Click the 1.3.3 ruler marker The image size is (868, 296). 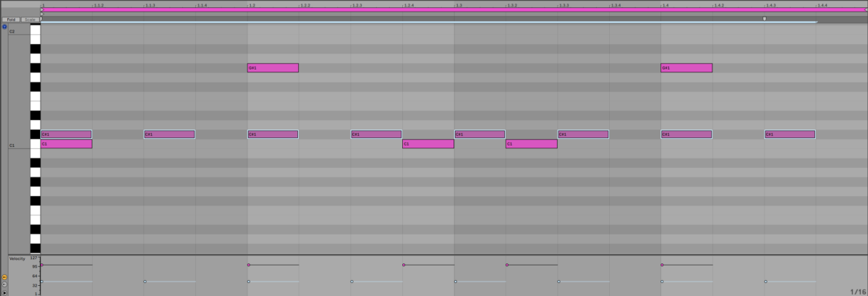(x=563, y=5)
